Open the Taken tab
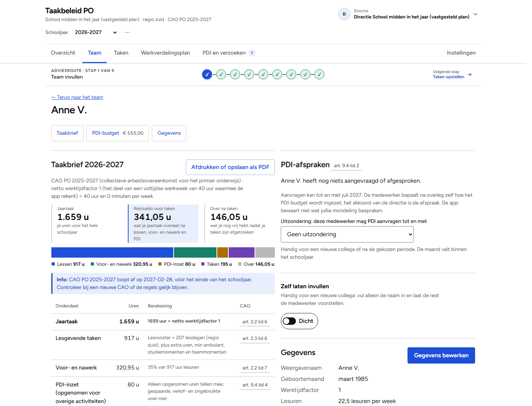532x406 pixels. [121, 53]
